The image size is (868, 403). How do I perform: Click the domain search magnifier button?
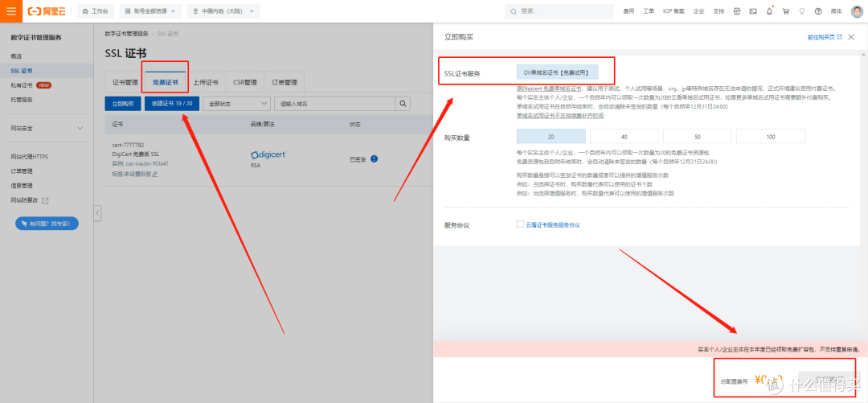point(403,104)
